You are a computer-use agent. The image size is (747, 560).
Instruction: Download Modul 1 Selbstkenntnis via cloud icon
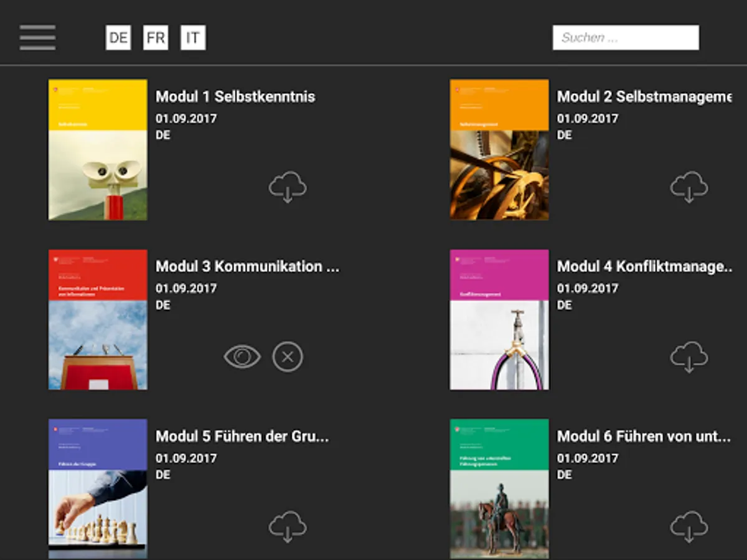click(x=288, y=187)
